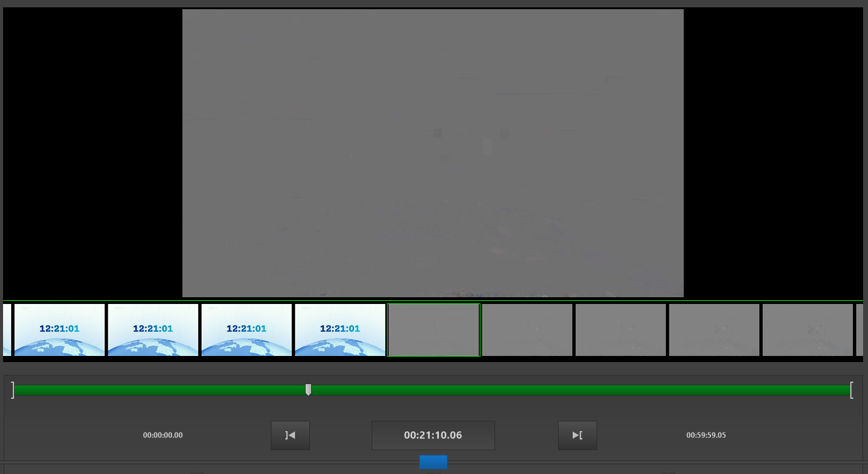Select the 12:21:01 thumbnail just before the highlighted frame
Viewport: 868px width, 474px height.
point(340,330)
